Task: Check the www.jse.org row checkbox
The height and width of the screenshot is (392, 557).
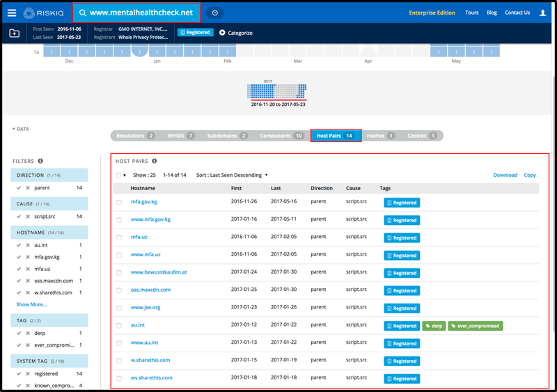Action: (119, 308)
